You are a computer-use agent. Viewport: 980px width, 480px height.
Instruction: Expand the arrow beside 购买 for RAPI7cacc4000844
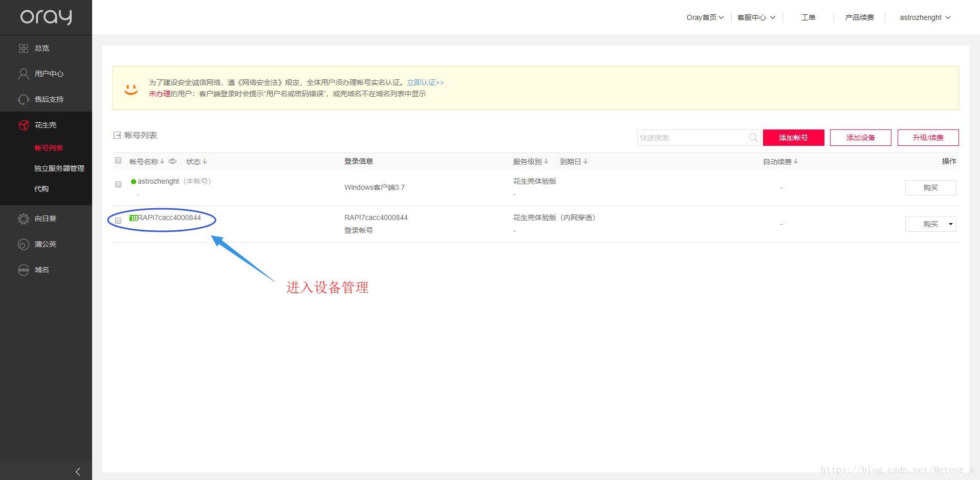[x=951, y=224]
